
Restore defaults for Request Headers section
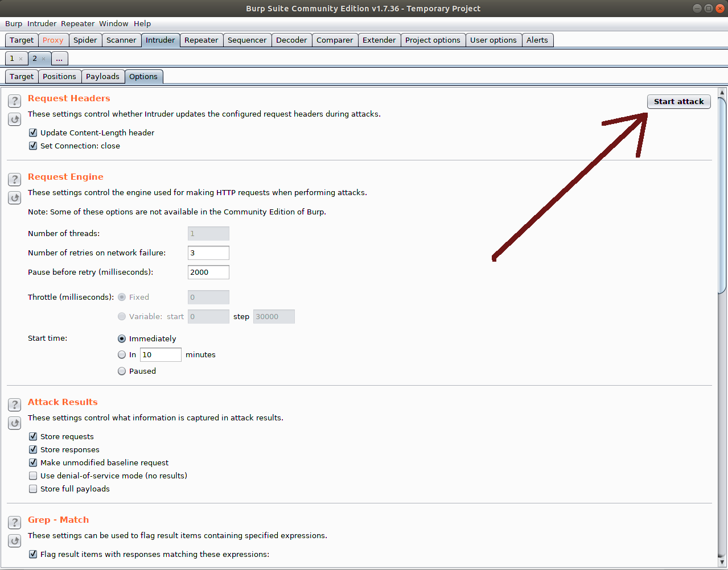15,119
